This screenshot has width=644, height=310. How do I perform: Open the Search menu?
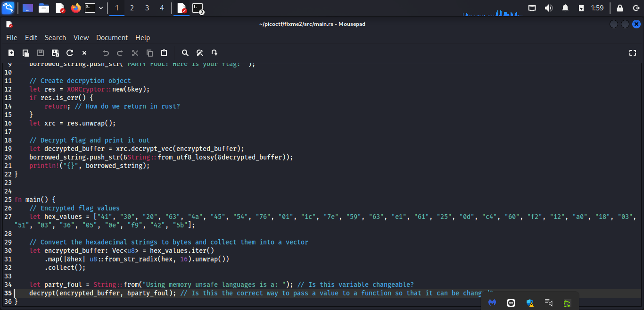click(x=55, y=38)
